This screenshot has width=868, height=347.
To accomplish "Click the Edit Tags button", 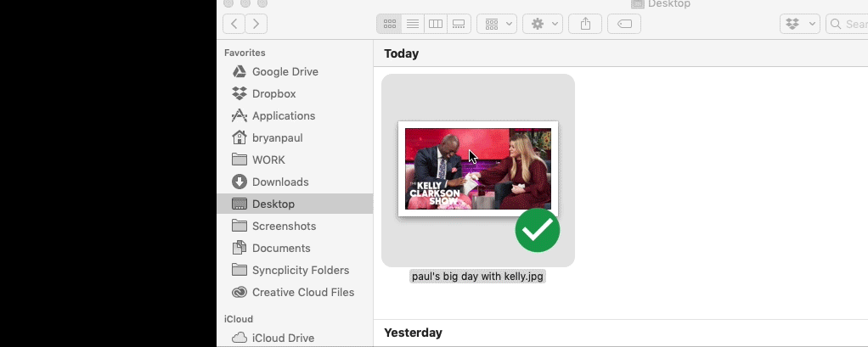I will [x=624, y=24].
